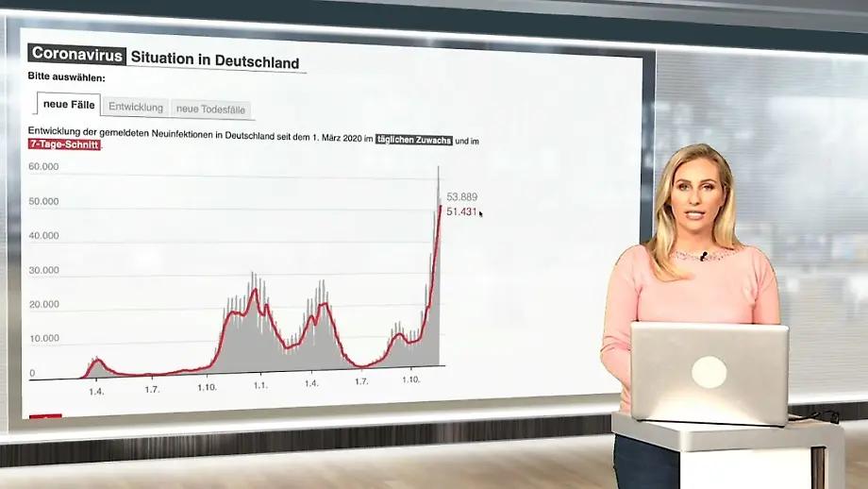The height and width of the screenshot is (489, 868).
Task: Click the 'täglichen Zuwachs' legend label
Action: (413, 140)
